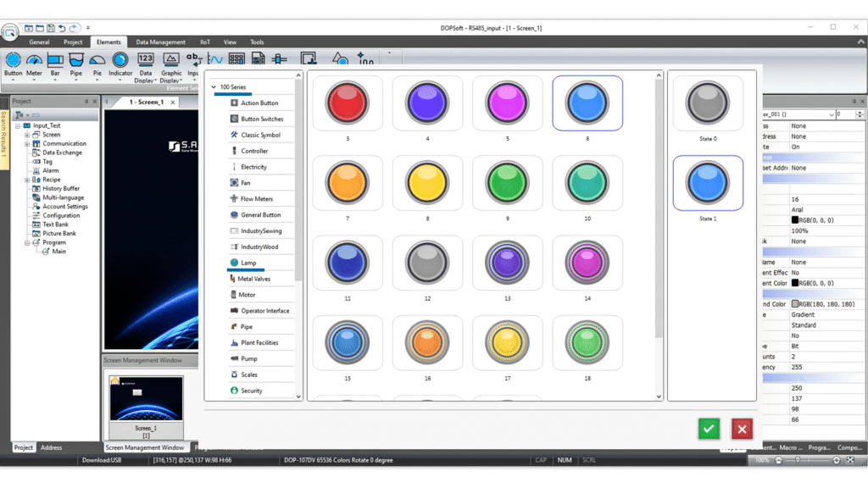The width and height of the screenshot is (868, 488).
Task: Choose the yellow lamp image numbered 8
Action: 426,183
